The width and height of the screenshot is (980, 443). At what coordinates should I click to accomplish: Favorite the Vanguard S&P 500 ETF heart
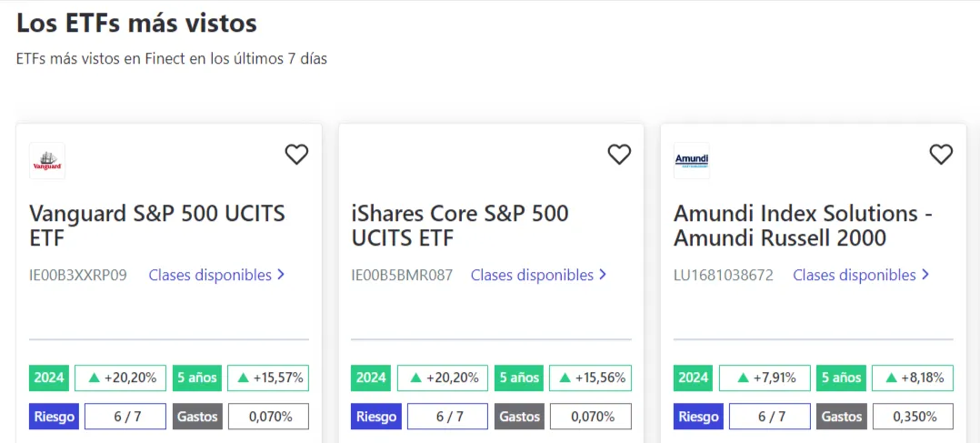(296, 155)
